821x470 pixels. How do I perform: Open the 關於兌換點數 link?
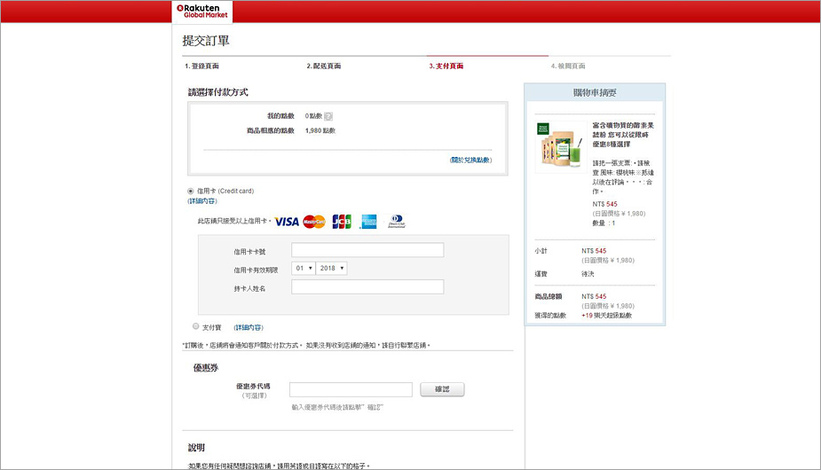point(470,159)
